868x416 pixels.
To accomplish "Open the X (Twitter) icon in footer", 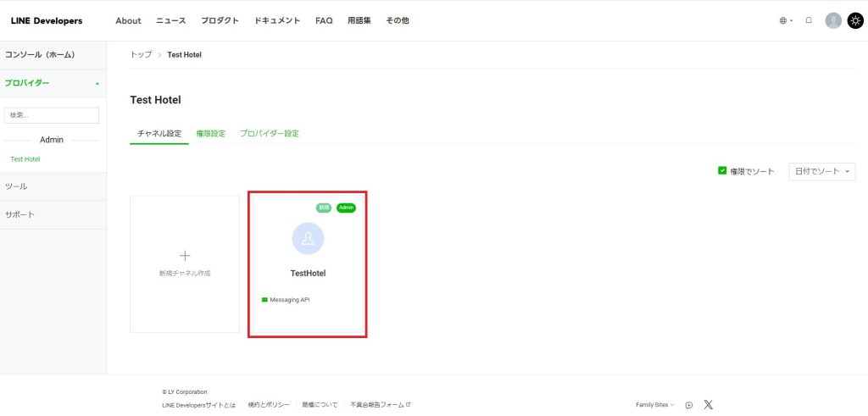I will [x=709, y=405].
